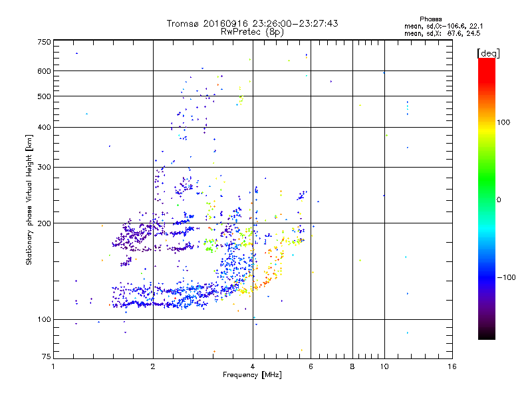The width and height of the screenshot is (532, 399).
Task: Click the x-axis tick label '4'
Action: [253, 366]
